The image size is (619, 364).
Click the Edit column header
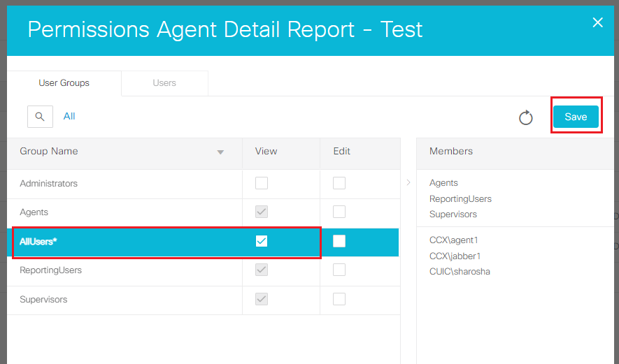(360, 154)
